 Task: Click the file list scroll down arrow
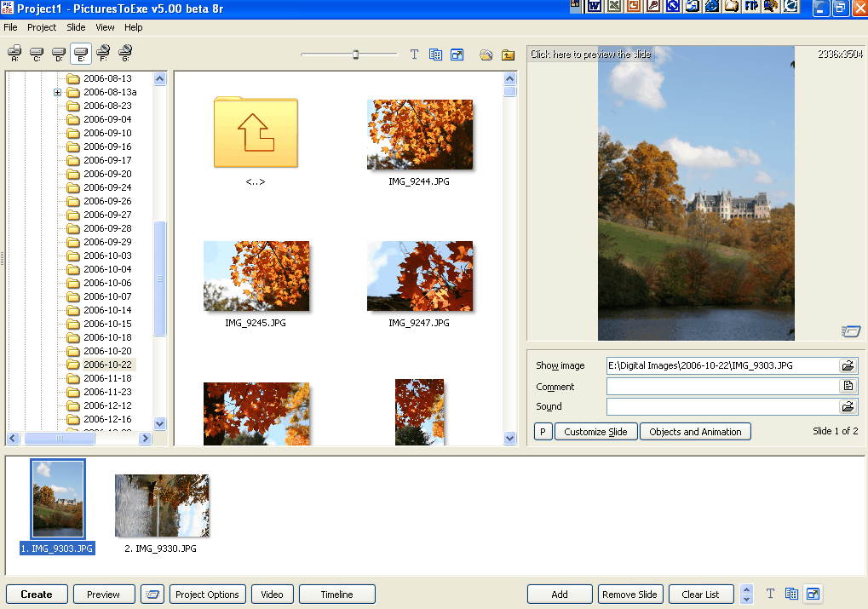510,438
